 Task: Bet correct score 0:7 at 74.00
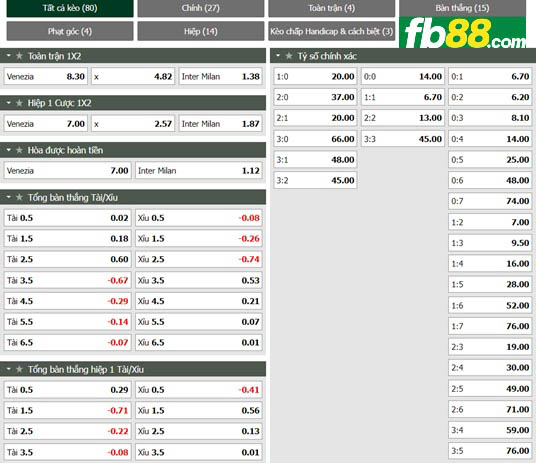(490, 201)
